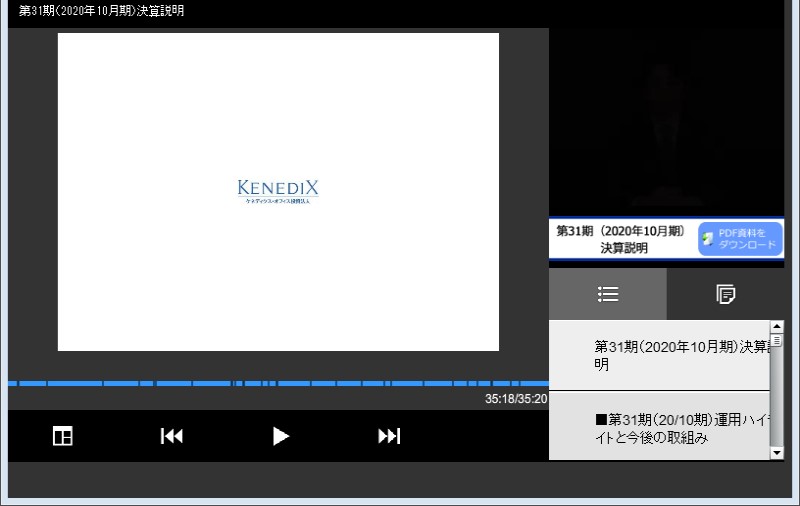Play the presentation video
800x506 pixels.
pyautogui.click(x=280, y=436)
